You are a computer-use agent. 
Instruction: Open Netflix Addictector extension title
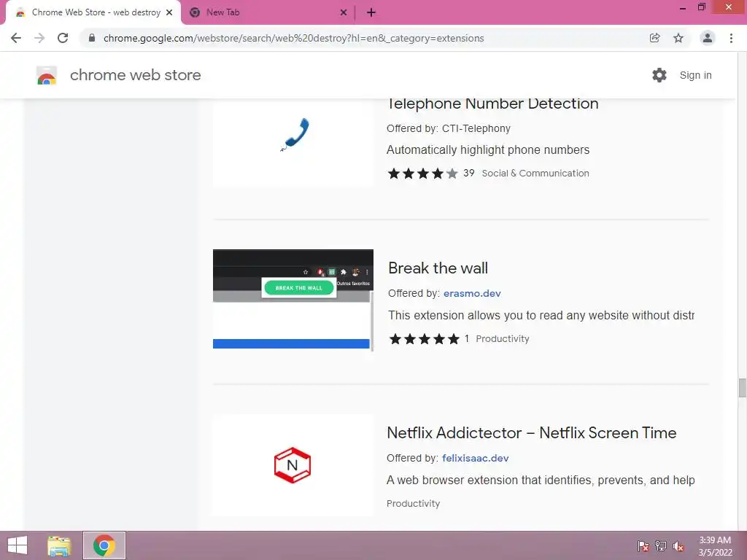point(532,433)
